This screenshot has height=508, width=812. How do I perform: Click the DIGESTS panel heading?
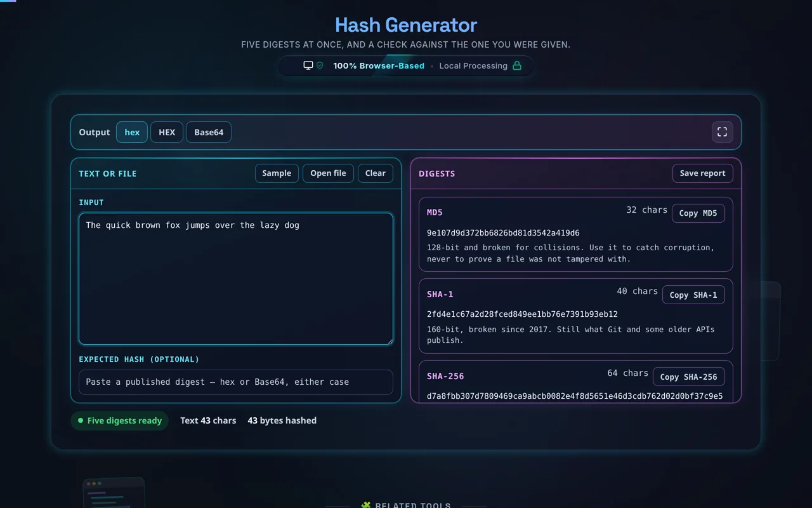point(437,173)
